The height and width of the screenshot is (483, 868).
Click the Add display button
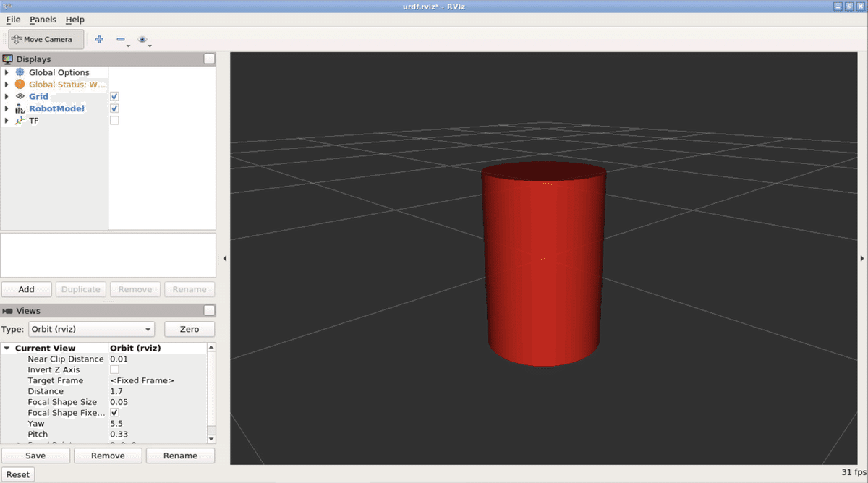pos(26,289)
